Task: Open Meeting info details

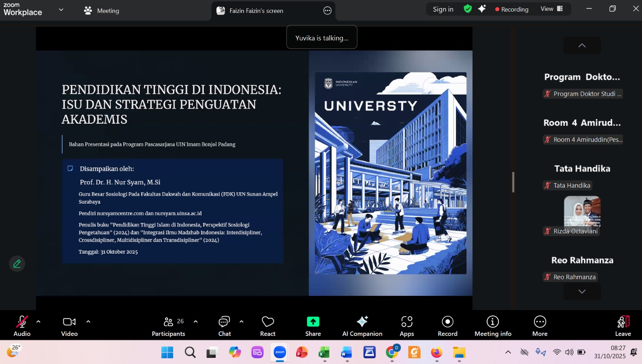Action: 493,326
